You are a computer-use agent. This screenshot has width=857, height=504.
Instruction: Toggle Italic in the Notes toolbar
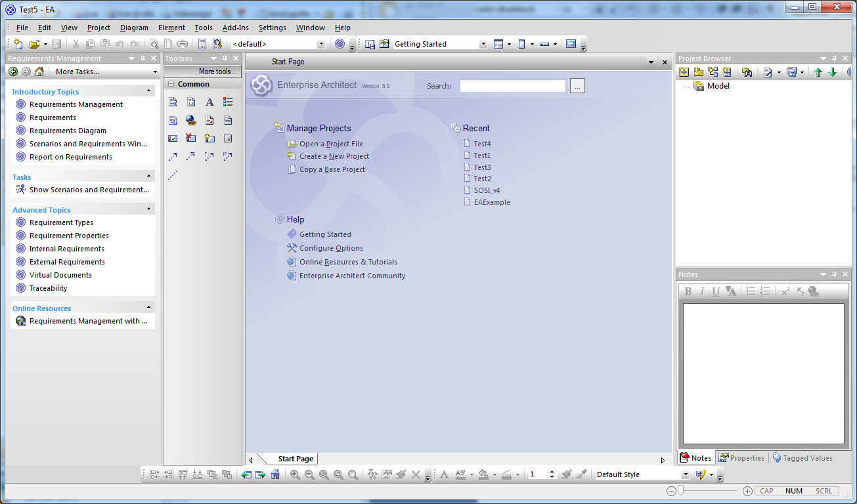click(702, 291)
